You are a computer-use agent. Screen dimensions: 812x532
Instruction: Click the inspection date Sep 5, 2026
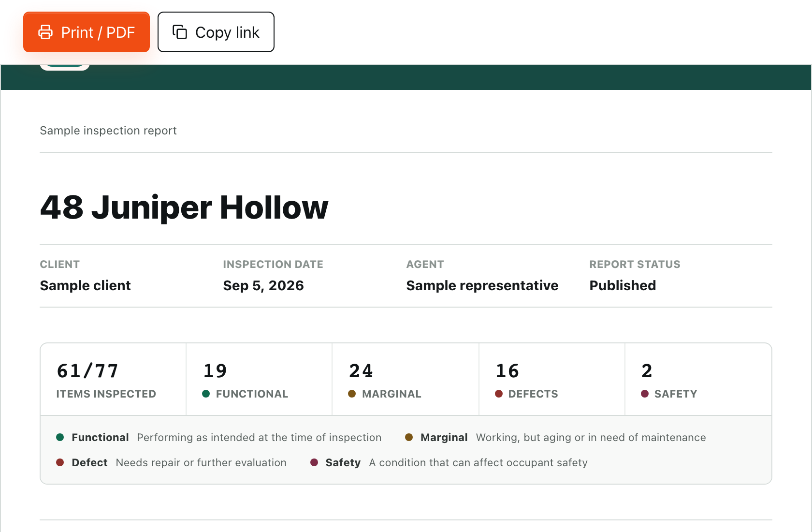pyautogui.click(x=263, y=285)
